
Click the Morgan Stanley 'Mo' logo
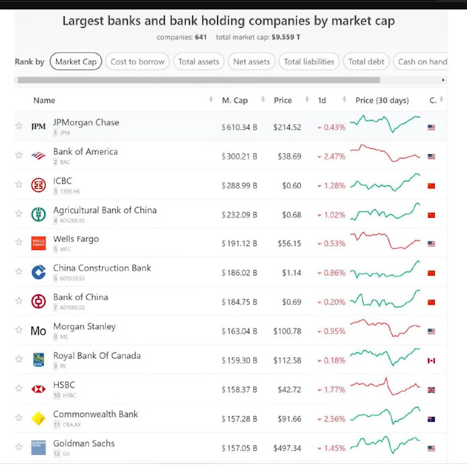tap(38, 331)
